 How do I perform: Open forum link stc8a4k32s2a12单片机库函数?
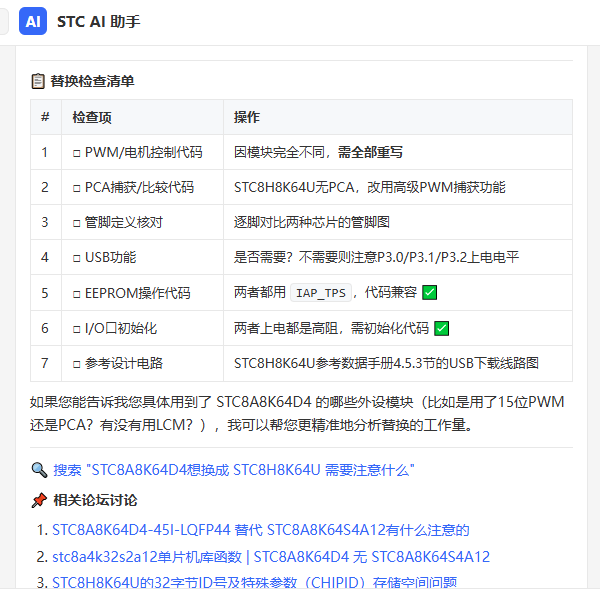coord(271,557)
